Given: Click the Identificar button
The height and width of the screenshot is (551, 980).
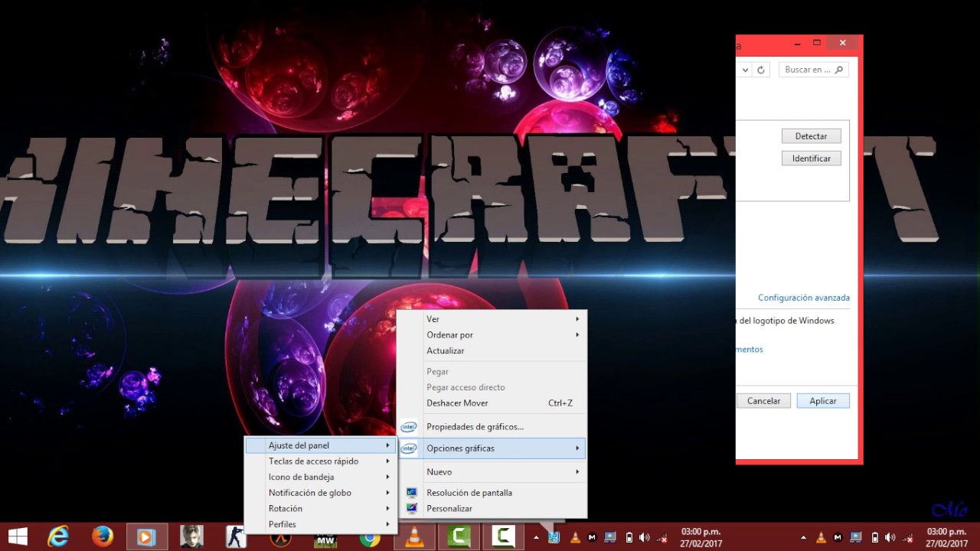Looking at the screenshot, I should pyautogui.click(x=812, y=158).
